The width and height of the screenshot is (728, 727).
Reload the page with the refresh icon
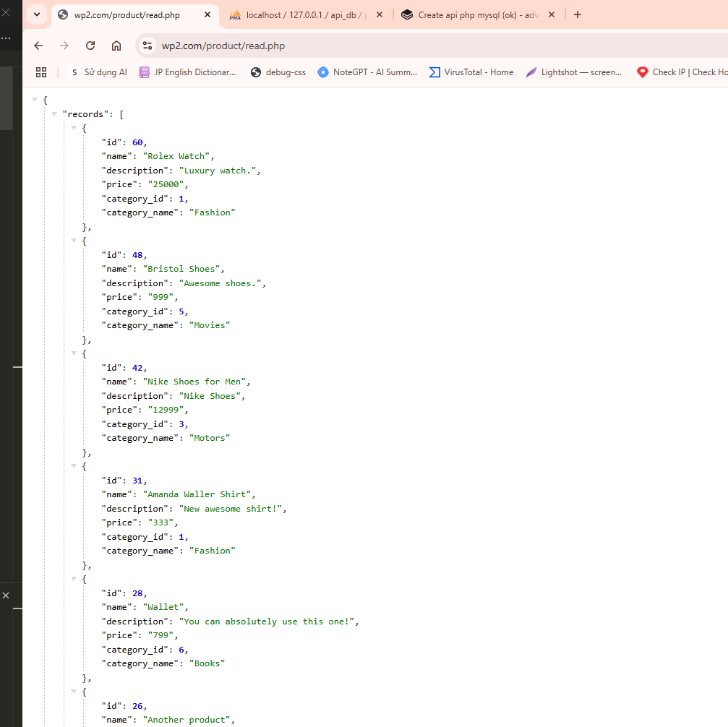(90, 46)
